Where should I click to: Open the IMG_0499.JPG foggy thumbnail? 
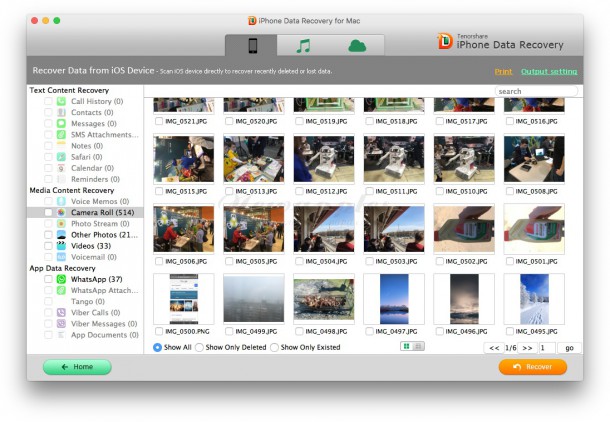[x=254, y=299]
